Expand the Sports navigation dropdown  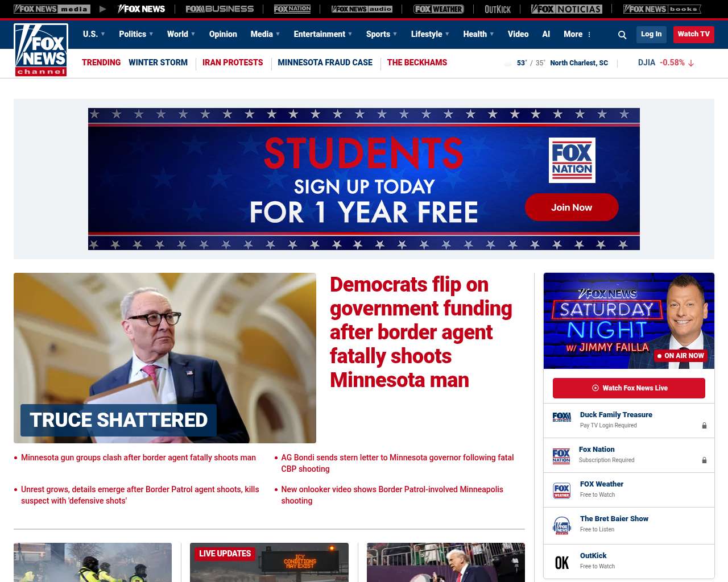tap(382, 34)
